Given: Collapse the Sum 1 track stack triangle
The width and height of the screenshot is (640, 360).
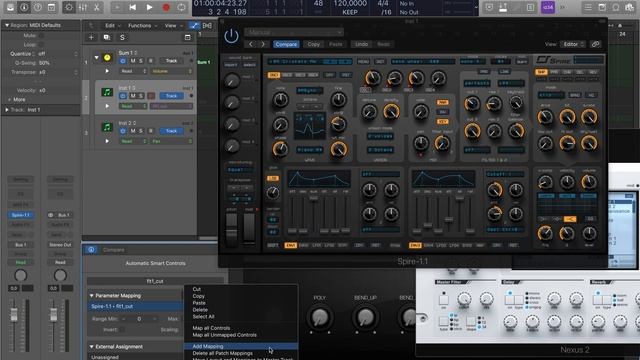Looking at the screenshot, I should click(96, 58).
